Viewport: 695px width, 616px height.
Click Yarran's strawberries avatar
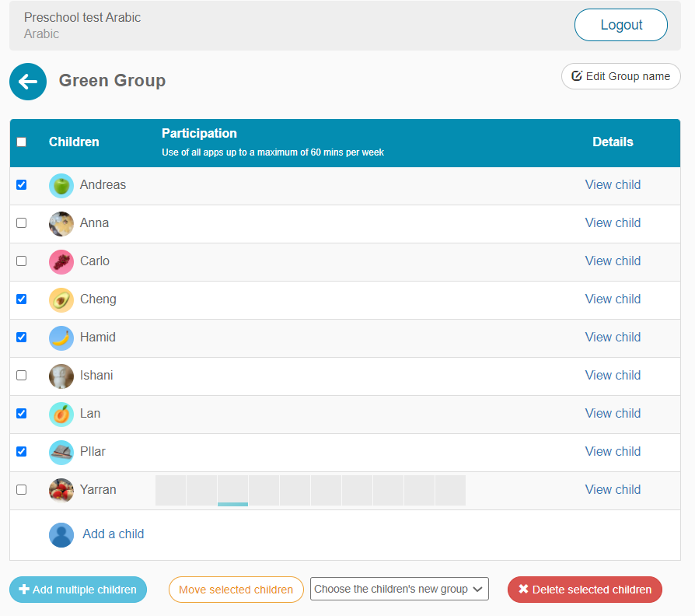(x=61, y=490)
